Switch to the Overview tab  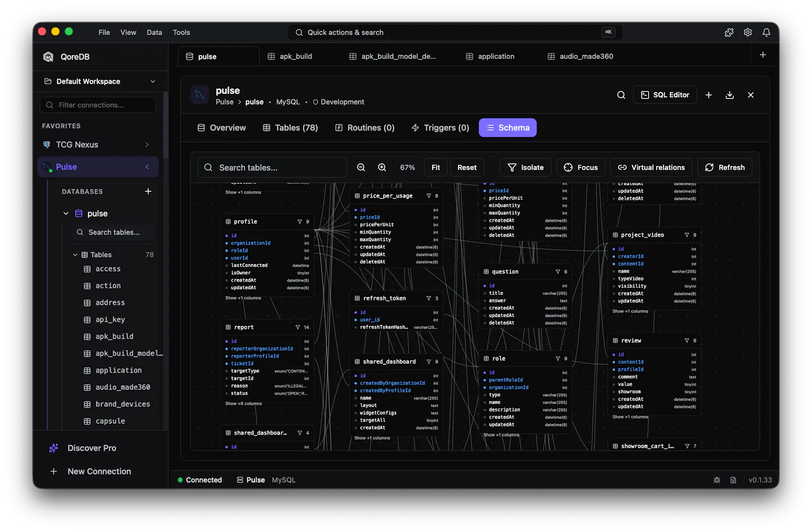222,128
